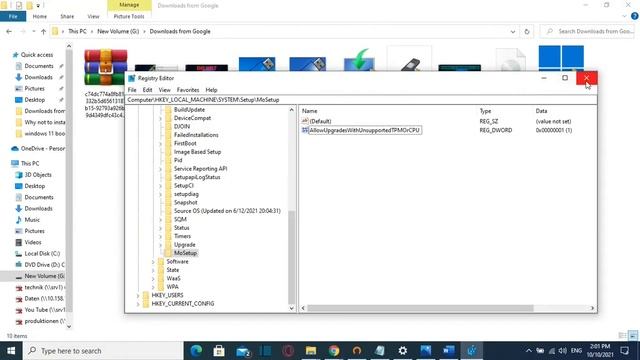Open the address bar history dropdown
Viewport: 640px width, 360px height.
513,31
